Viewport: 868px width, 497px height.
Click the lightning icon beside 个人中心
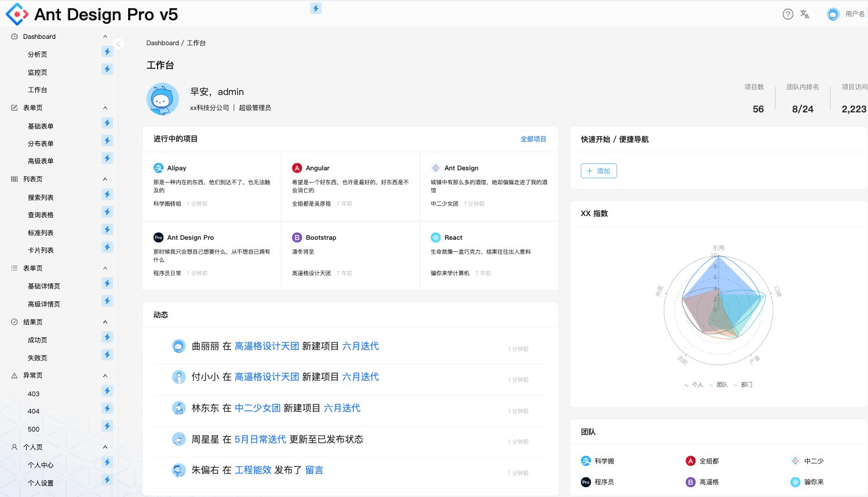(x=107, y=462)
